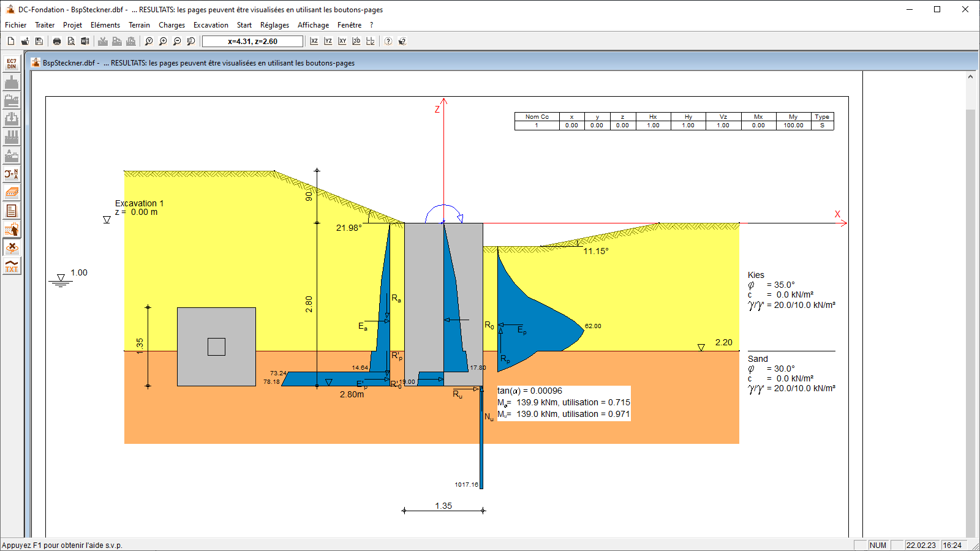
Task: Print the results page
Action: [57, 41]
